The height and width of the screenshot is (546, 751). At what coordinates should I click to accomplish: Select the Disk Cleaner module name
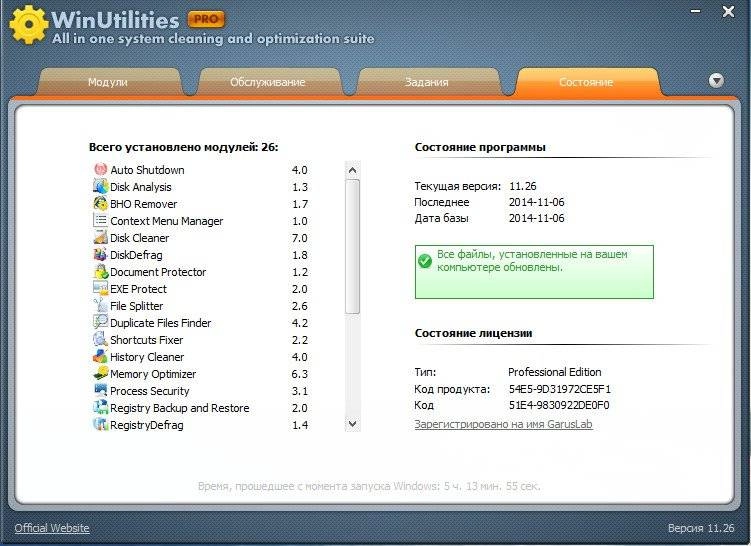click(139, 238)
